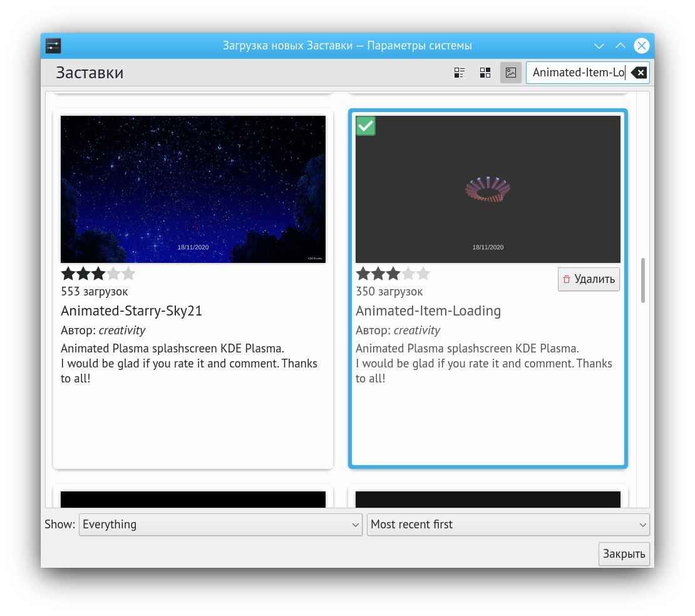Click the Удалить button
Viewport: 695px width, 616px height.
(x=589, y=279)
